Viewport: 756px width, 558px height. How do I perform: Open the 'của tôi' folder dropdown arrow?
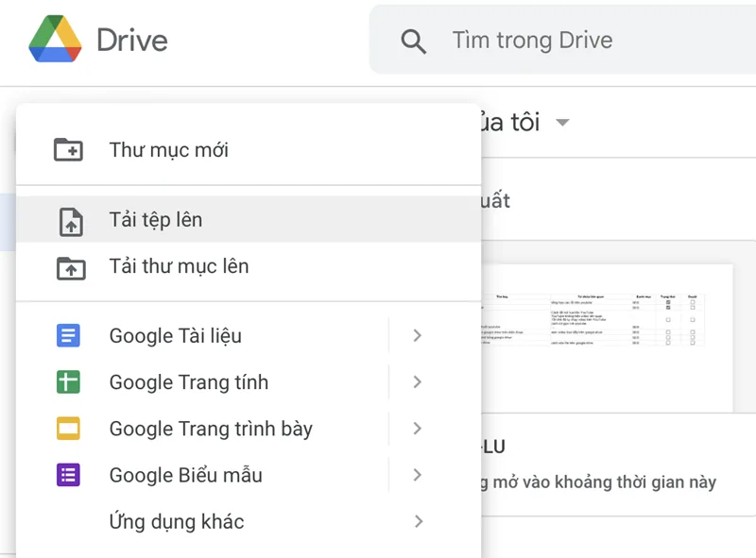pos(562,123)
